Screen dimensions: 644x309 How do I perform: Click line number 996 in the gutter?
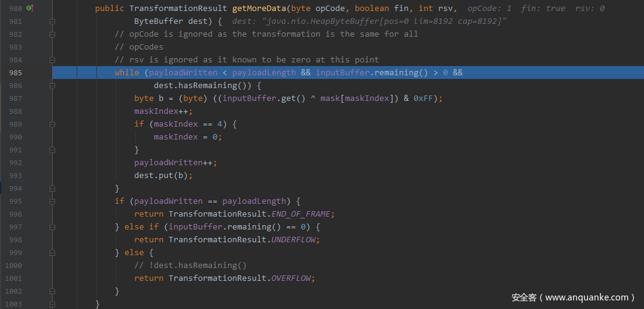[x=15, y=214]
